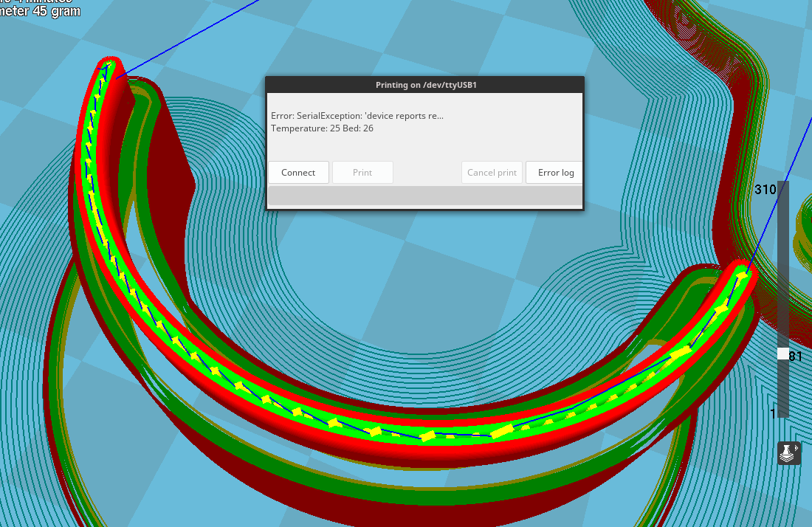Click the current layer number 81
The image size is (812, 527).
point(796,356)
